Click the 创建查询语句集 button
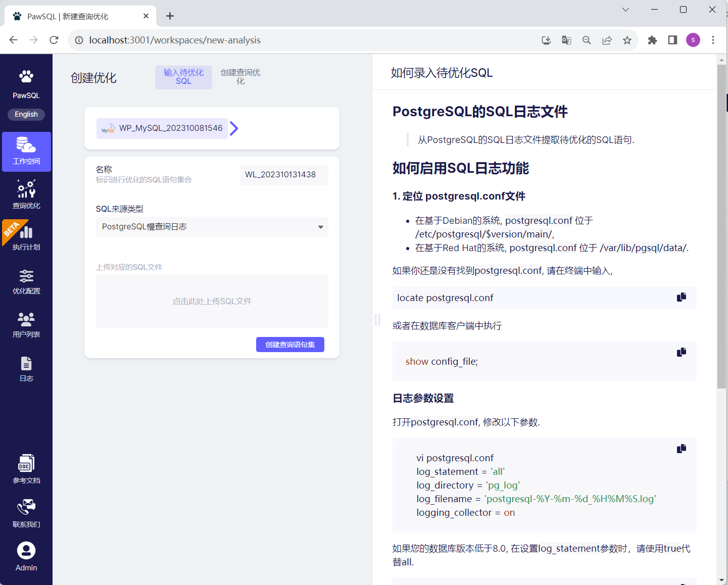 (290, 345)
